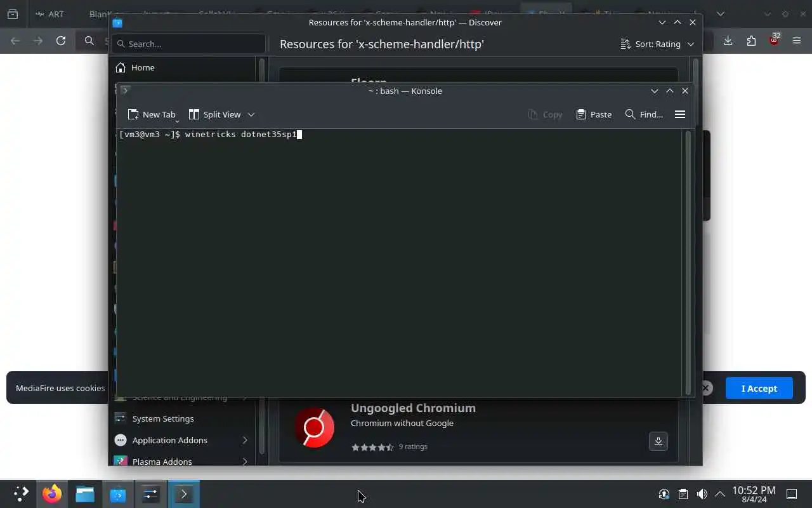
Task: Click the Konsole terminal vertical scrollbar
Action: (688, 262)
